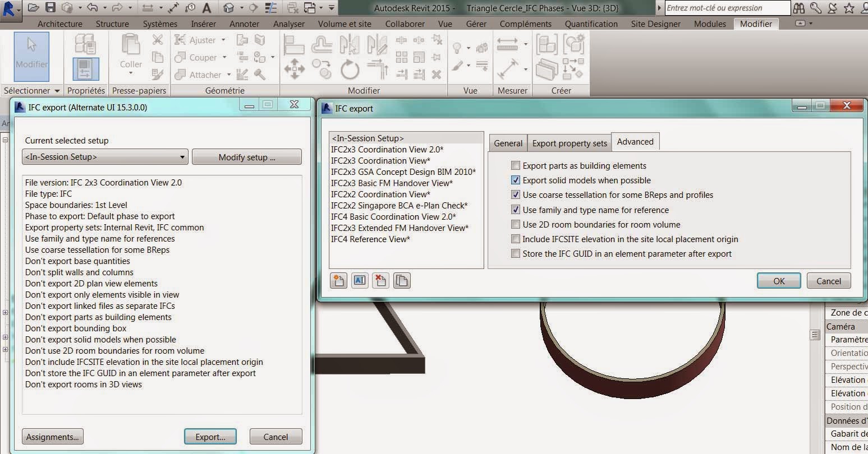Click the Coller paste icon

[131, 45]
